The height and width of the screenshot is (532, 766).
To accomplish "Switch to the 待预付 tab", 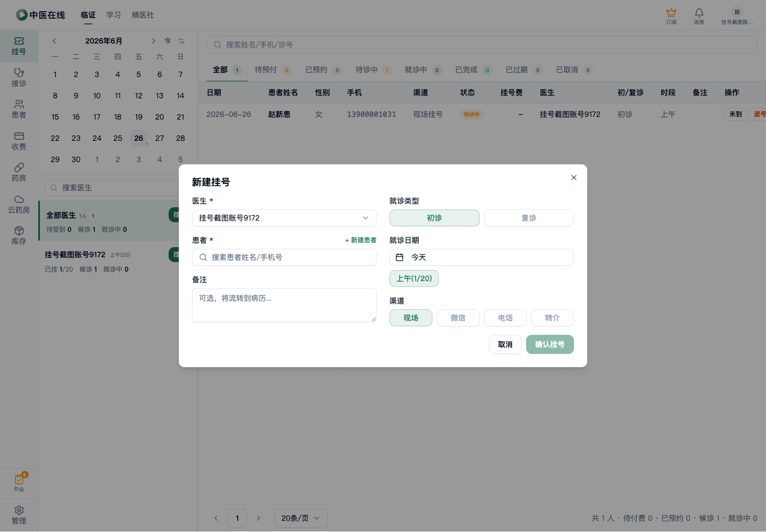I will 272,70.
